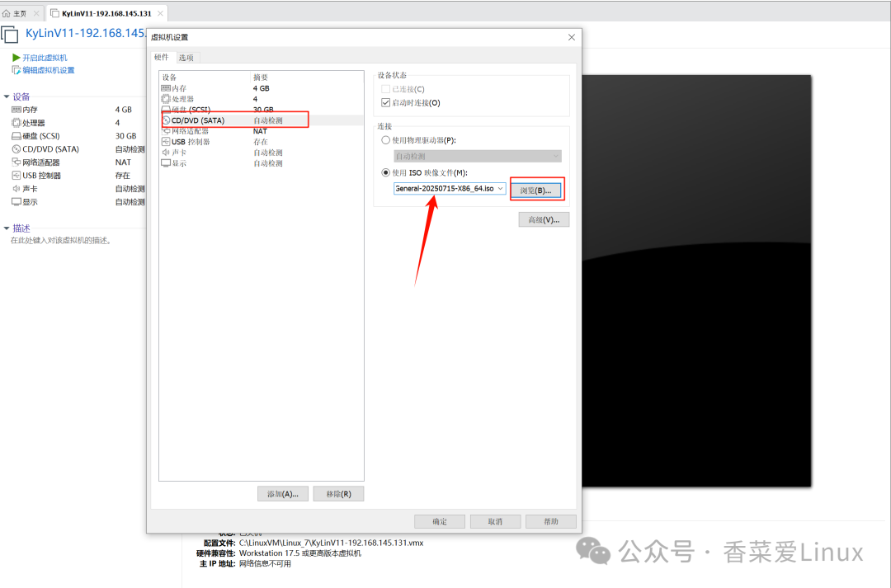Switch to the 主页 tab
The width and height of the screenshot is (891, 588).
[20, 13]
